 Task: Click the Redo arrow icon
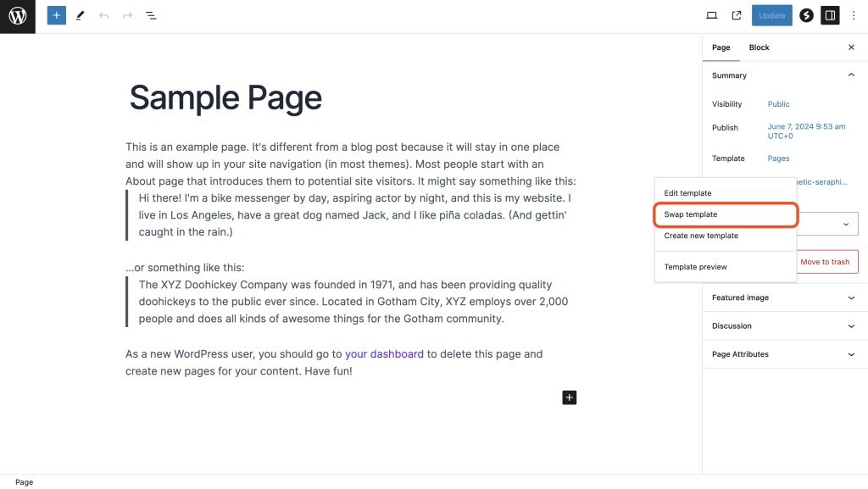point(127,15)
